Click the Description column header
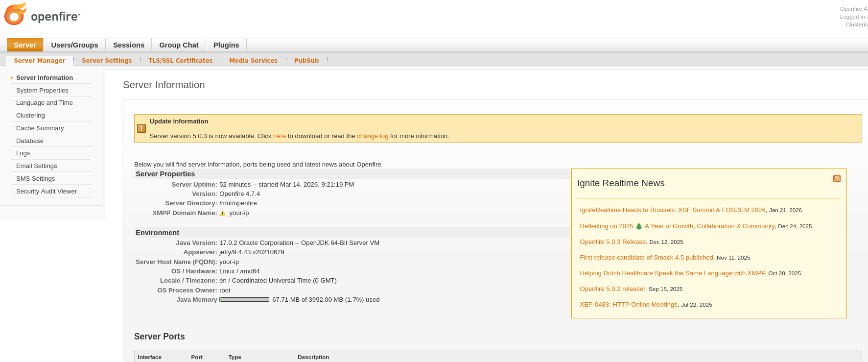This screenshot has width=868, height=362. [x=313, y=357]
